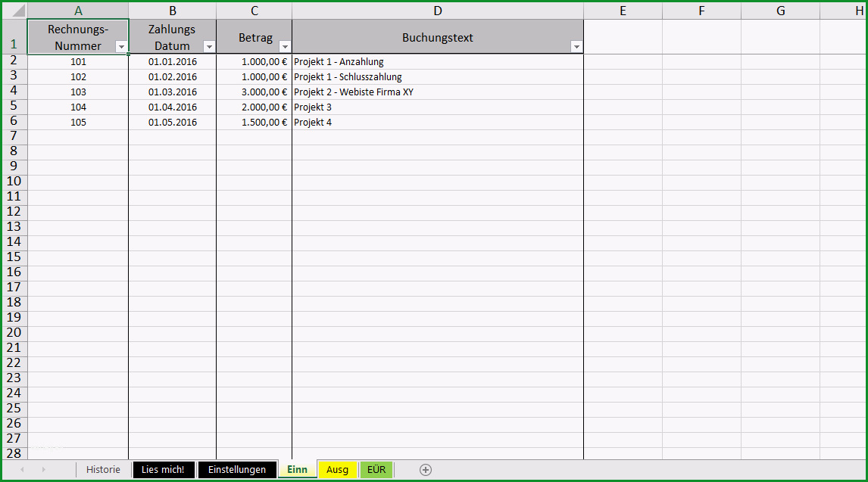Select date cell 01.01.2016
The width and height of the screenshot is (868, 482).
(172, 62)
